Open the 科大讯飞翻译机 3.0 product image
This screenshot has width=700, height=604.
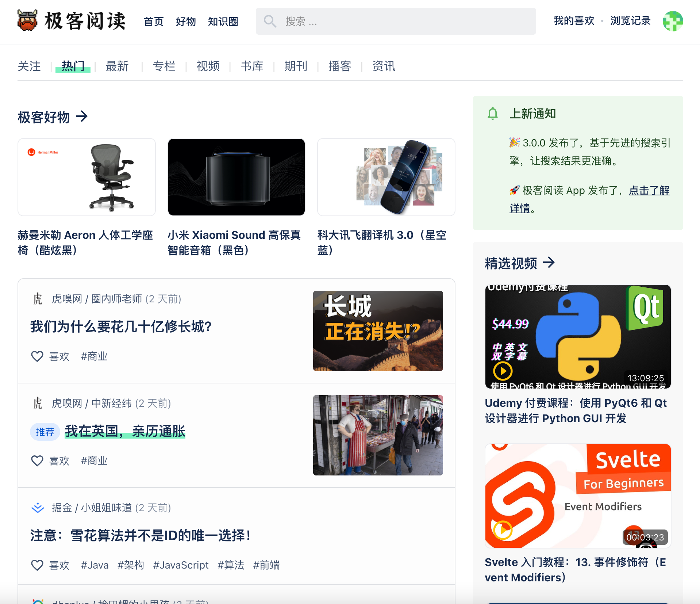point(386,177)
